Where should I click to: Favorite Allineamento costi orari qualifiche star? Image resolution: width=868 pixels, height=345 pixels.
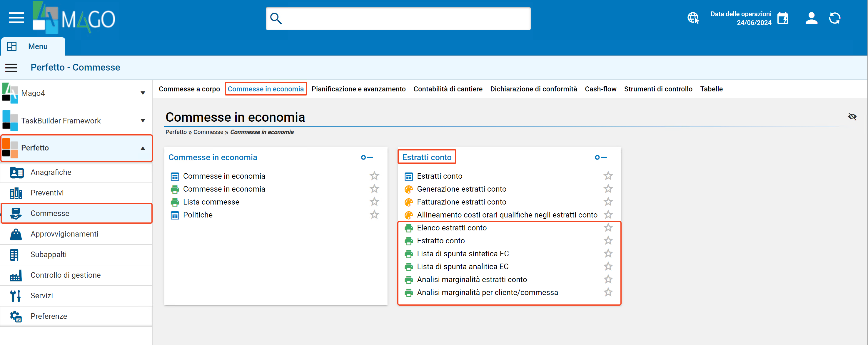click(x=608, y=215)
